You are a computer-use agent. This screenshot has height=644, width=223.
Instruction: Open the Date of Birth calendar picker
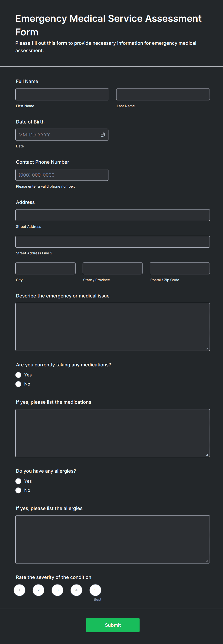point(103,135)
